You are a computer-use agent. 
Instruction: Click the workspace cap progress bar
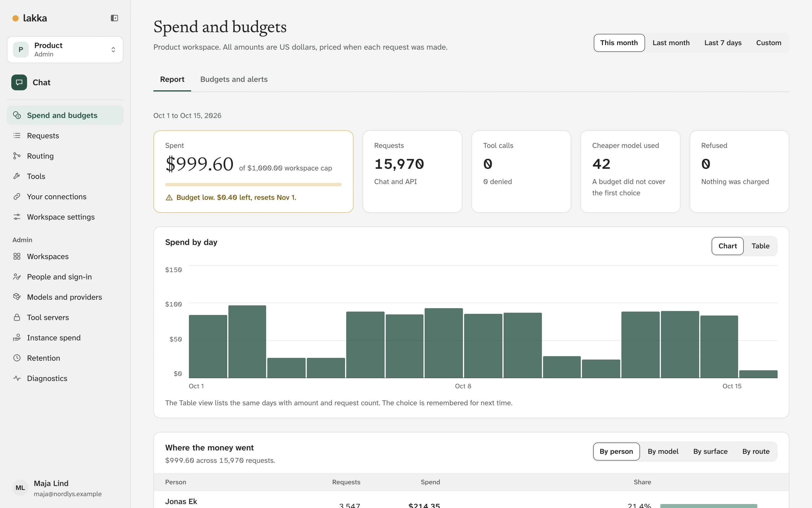253,185
